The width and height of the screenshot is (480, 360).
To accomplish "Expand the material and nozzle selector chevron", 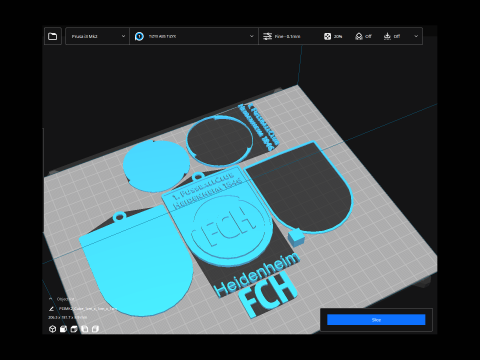I will point(252,36).
